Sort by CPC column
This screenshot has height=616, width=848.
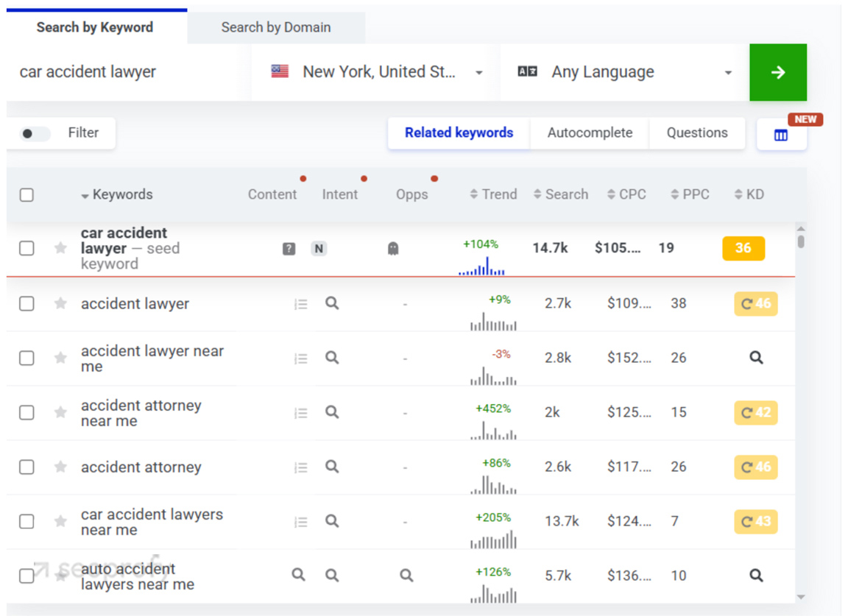click(x=626, y=194)
